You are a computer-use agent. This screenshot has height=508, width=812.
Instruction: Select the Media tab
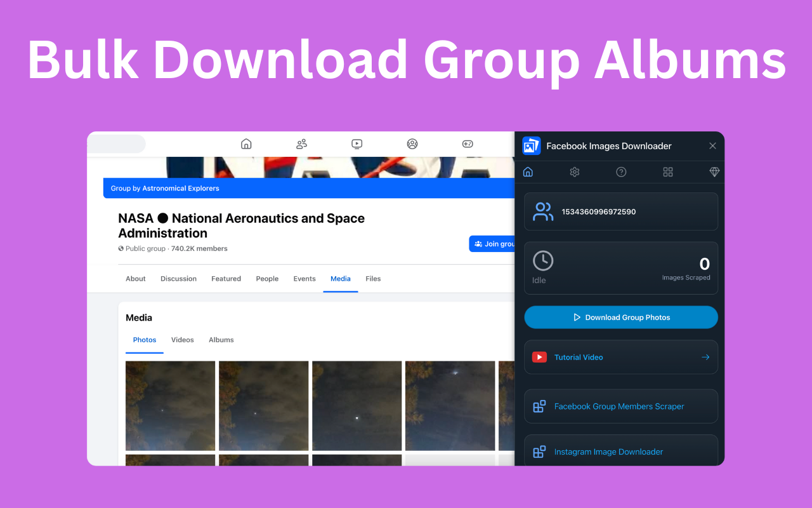click(x=341, y=279)
